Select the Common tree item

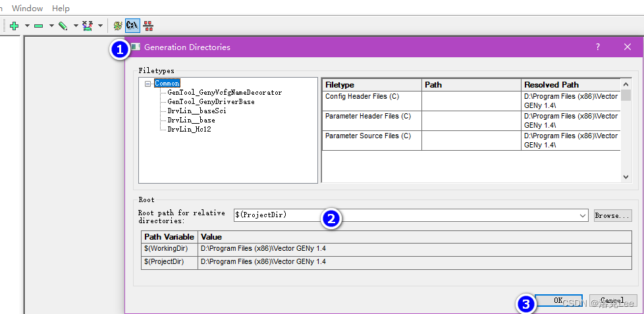tap(167, 84)
